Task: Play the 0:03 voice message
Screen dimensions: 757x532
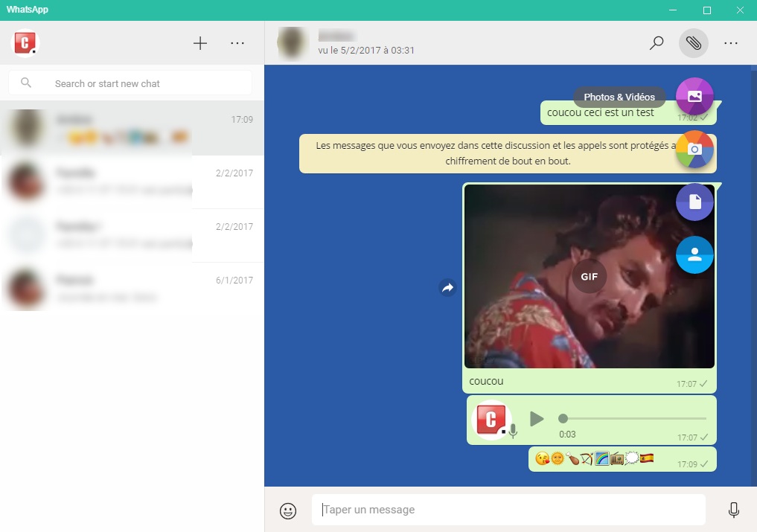Action: coord(537,419)
